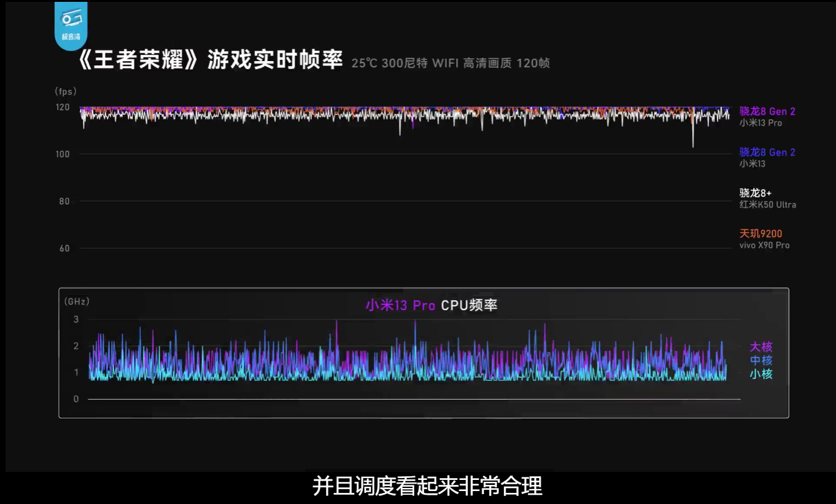Viewport: 836px width, 504px height.
Task: Click the purple 骁龙8 Gen 2 legend swatch
Action: (766, 111)
